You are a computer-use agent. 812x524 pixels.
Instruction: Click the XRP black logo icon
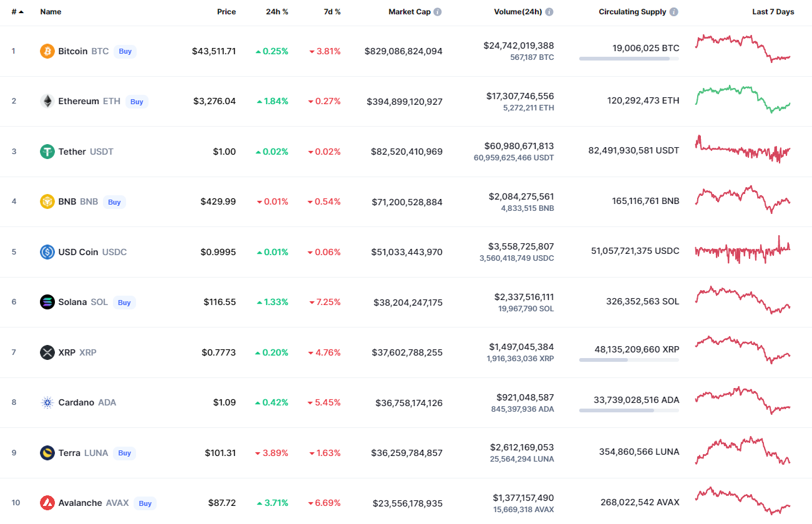click(x=47, y=352)
